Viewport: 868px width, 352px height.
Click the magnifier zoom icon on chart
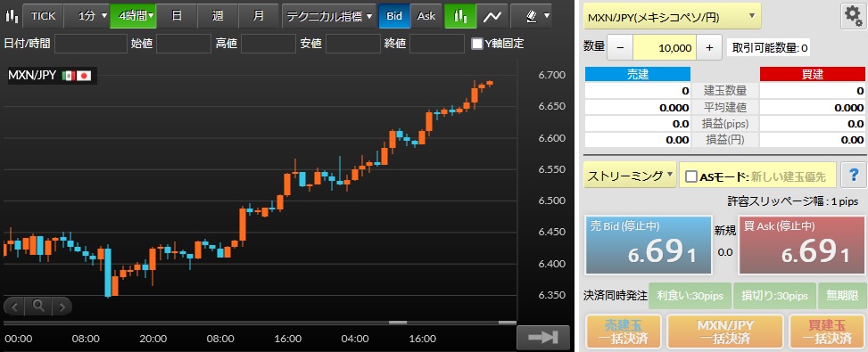pyautogui.click(x=38, y=305)
